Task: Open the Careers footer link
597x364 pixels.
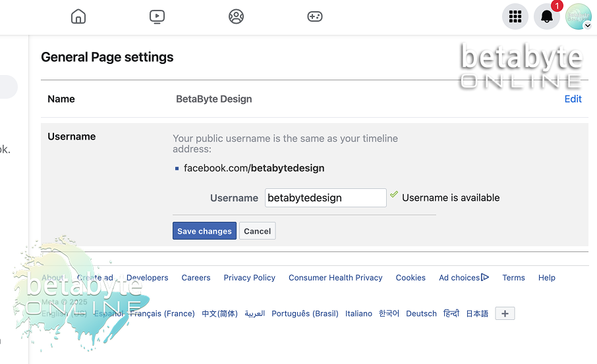Action: pos(196,278)
